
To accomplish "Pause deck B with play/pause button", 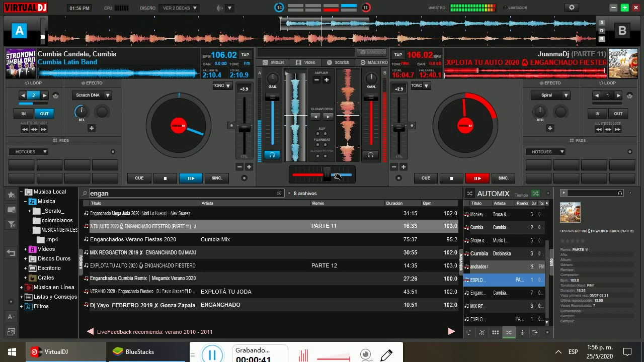I will click(477, 178).
